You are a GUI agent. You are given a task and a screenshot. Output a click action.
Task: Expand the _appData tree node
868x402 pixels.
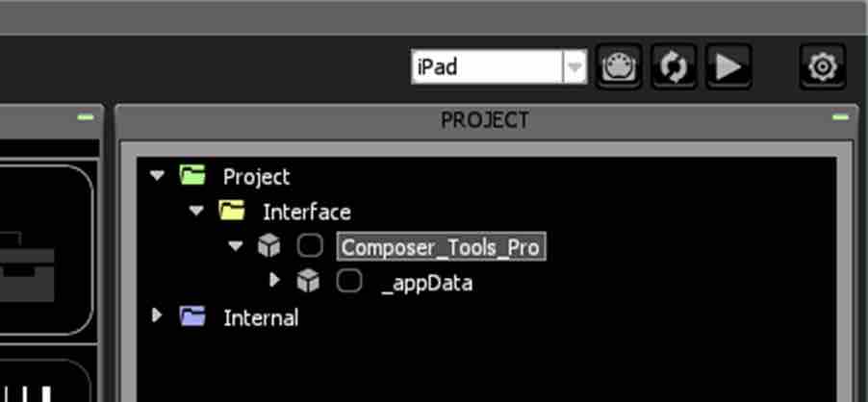pyautogui.click(x=274, y=281)
